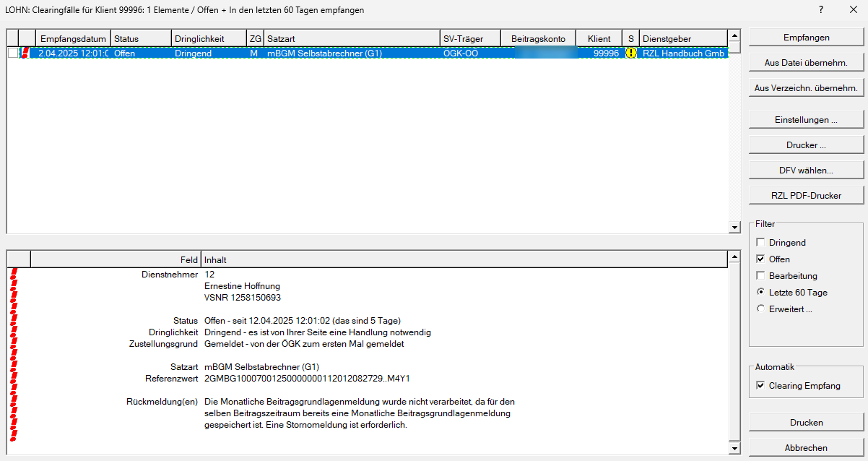Toggle the Bearbeitung filter checkbox
The width and height of the screenshot is (868, 461).
[760, 276]
